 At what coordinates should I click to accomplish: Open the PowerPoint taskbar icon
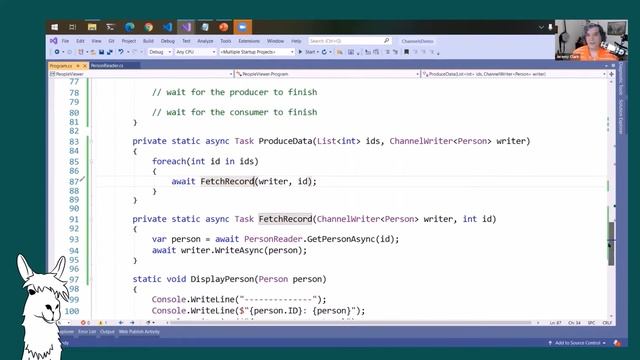pos(224,27)
